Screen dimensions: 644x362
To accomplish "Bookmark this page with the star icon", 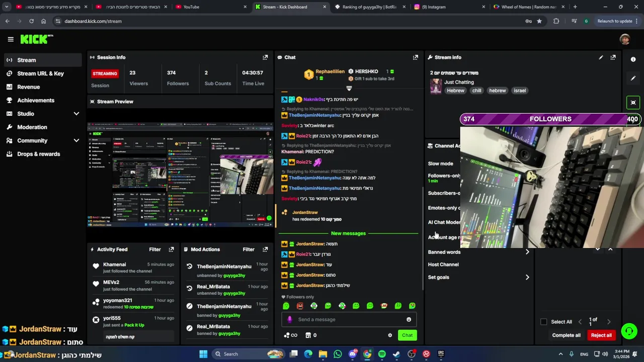I will (539, 21).
